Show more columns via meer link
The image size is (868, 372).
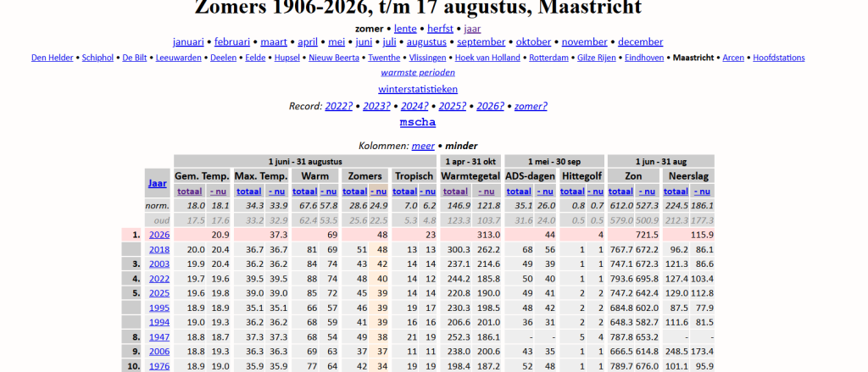click(x=423, y=146)
